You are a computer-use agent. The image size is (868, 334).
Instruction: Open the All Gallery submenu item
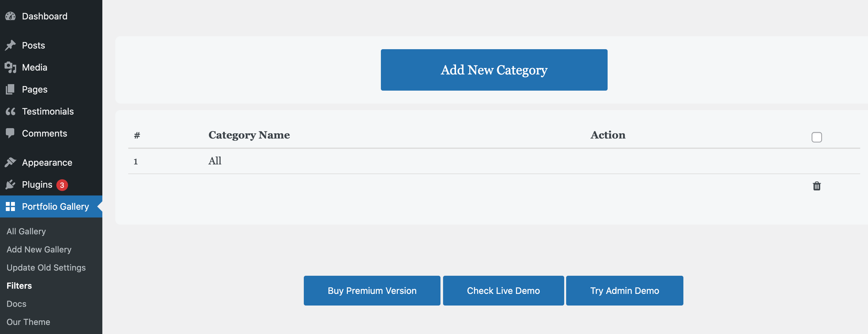(x=26, y=231)
